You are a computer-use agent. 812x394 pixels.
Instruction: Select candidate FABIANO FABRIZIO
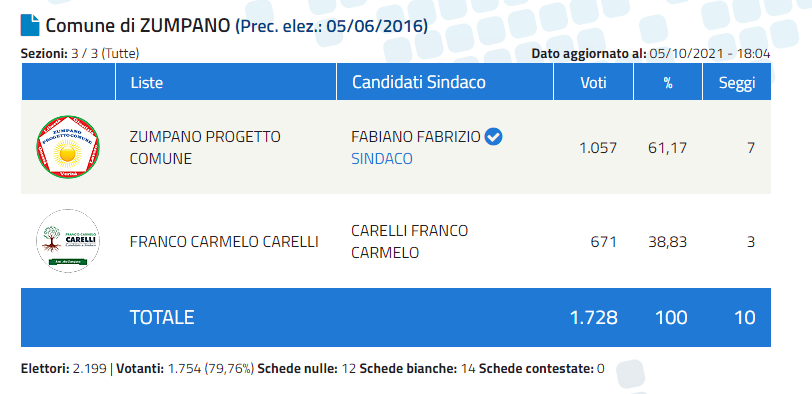[416, 137]
